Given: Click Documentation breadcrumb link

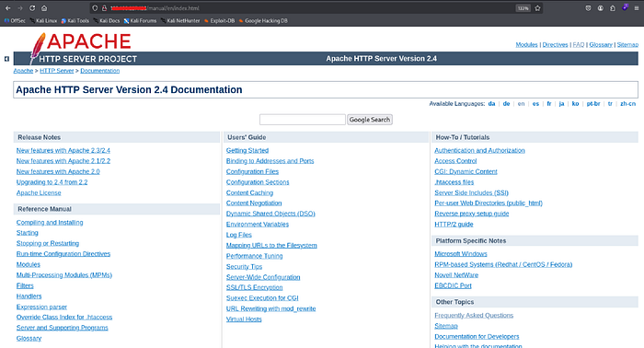Looking at the screenshot, I should coord(99,71).
